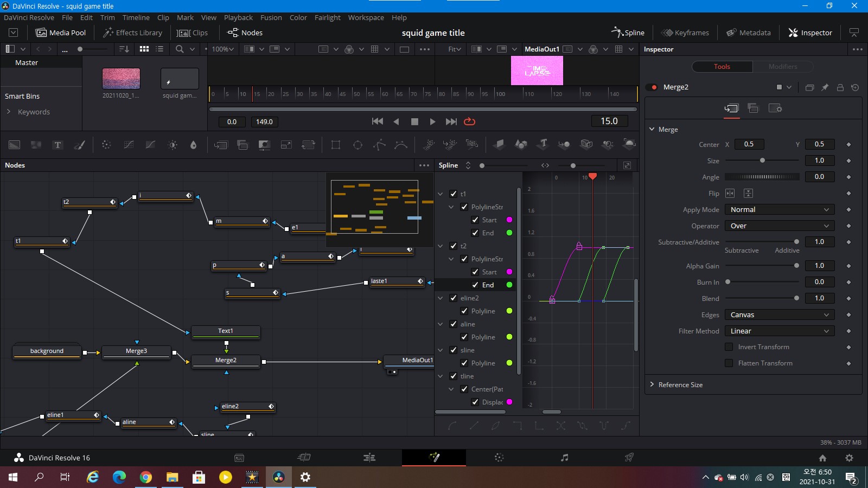The image size is (868, 488).
Task: Open the Fairlight menu
Action: coord(327,17)
